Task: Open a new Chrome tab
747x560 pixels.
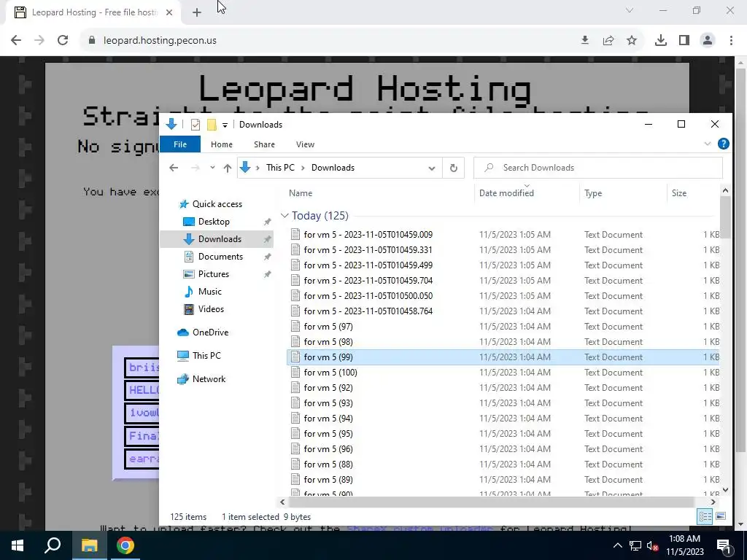Action: 197,13
